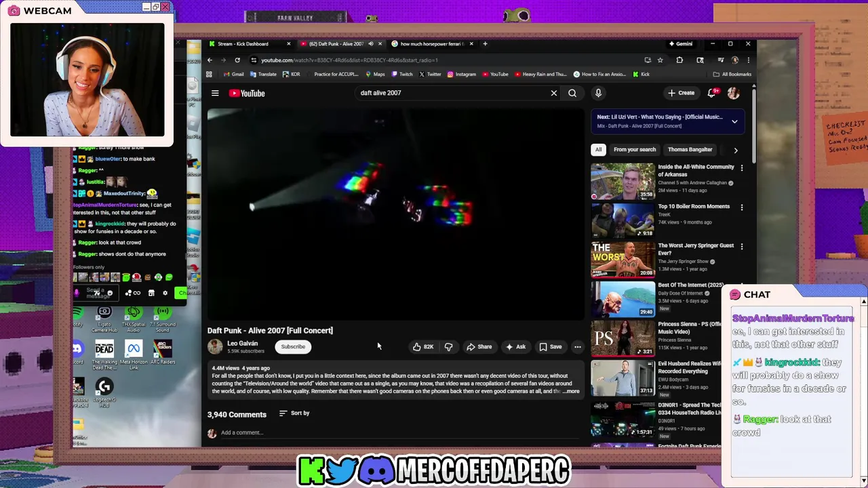The image size is (868, 488).
Task: Subscribe to Leo Galván channel
Action: [x=293, y=347]
